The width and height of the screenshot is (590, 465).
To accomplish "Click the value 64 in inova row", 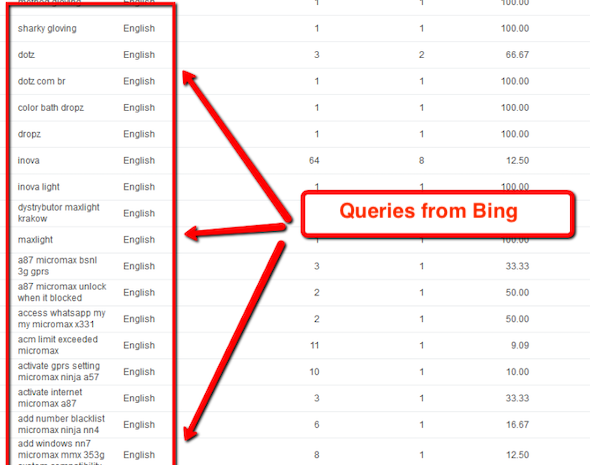I will [314, 161].
